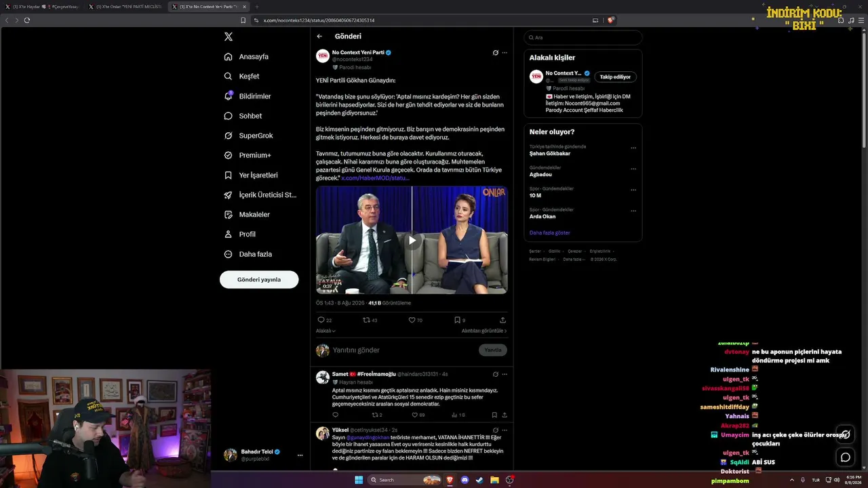
Task: Focus the Ara search field
Action: [583, 37]
